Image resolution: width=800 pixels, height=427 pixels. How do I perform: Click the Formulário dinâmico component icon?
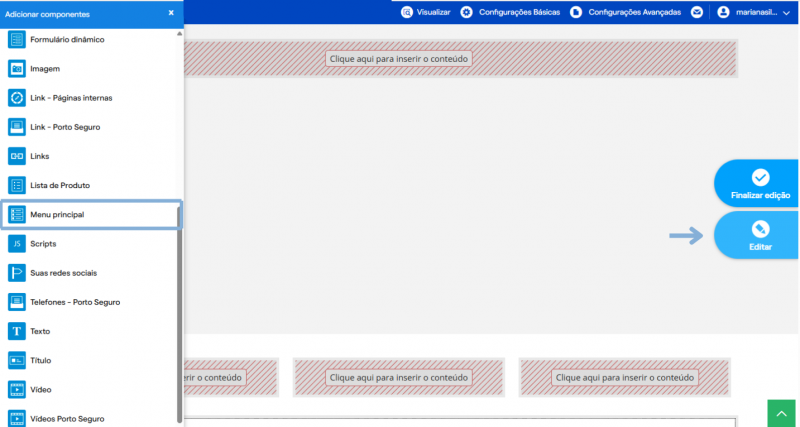[17, 39]
